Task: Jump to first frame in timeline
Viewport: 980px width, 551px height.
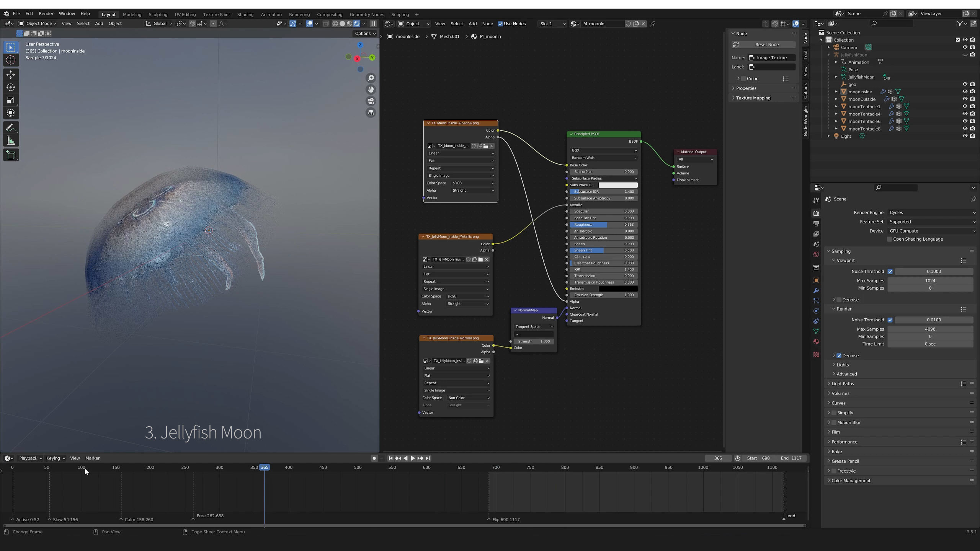Action: click(x=390, y=458)
